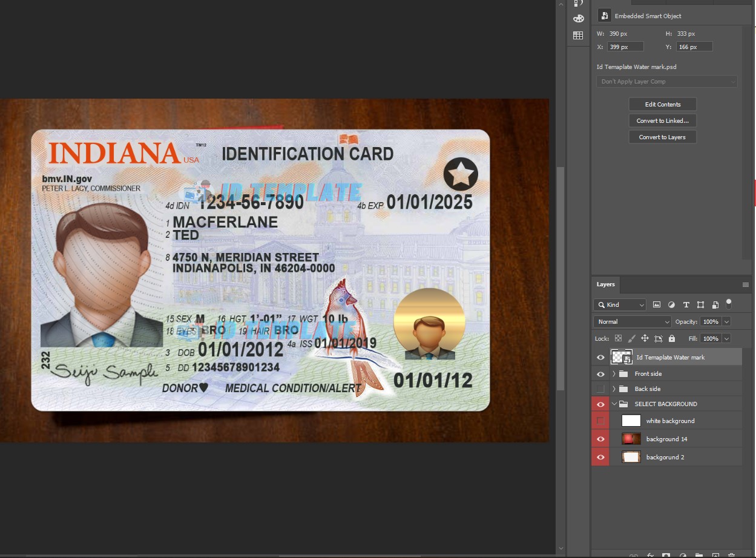Select the 'background 14' layer name

(x=667, y=439)
